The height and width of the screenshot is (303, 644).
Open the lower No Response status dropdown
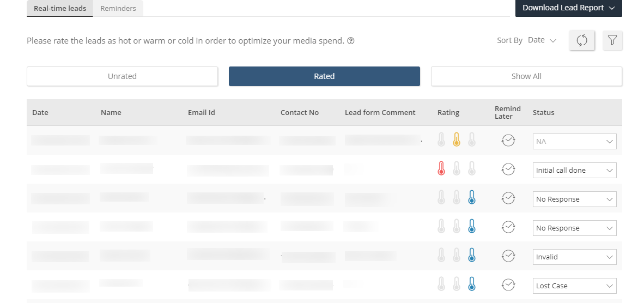[574, 228]
